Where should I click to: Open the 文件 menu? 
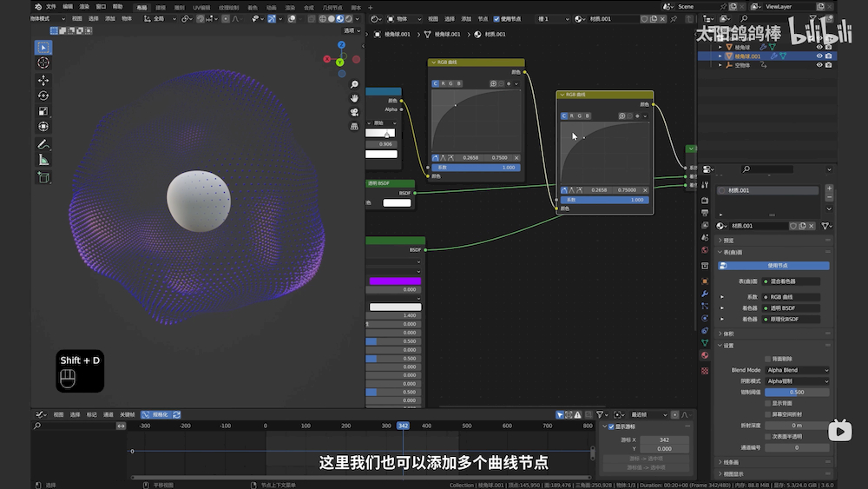(51, 7)
